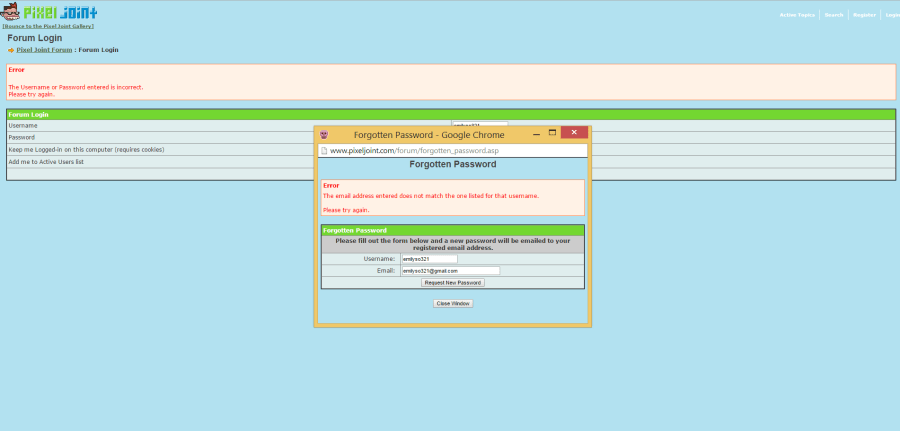Click the Login link in top navigation

892,15
